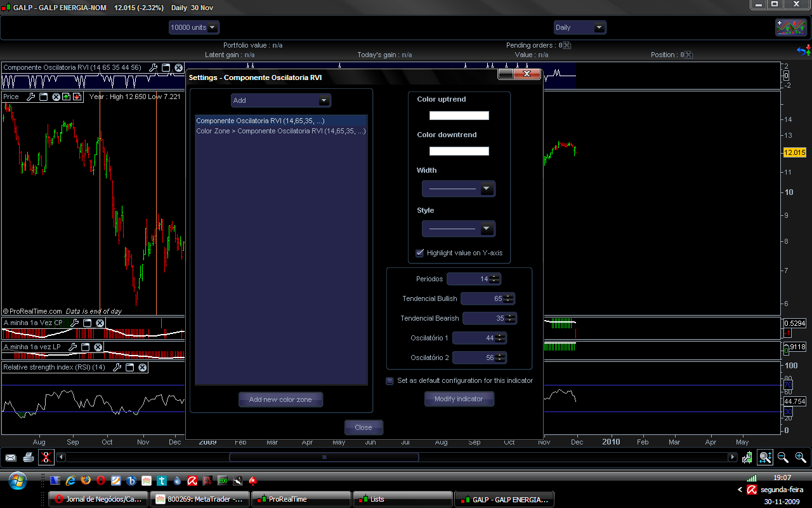Click the icon left of the zoom magnifiers
Image resolution: width=812 pixels, height=508 pixels.
tap(748, 457)
